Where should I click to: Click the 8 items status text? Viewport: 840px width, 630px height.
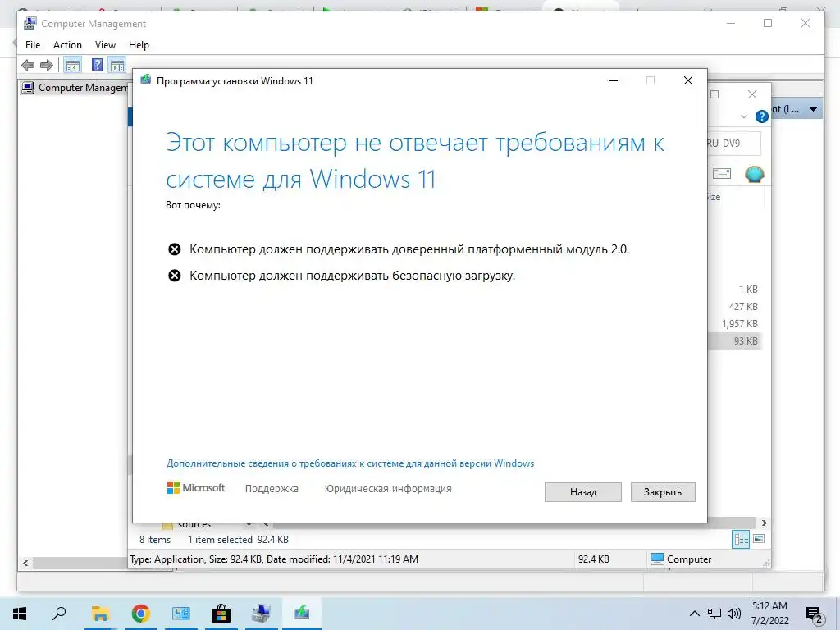pyautogui.click(x=155, y=540)
